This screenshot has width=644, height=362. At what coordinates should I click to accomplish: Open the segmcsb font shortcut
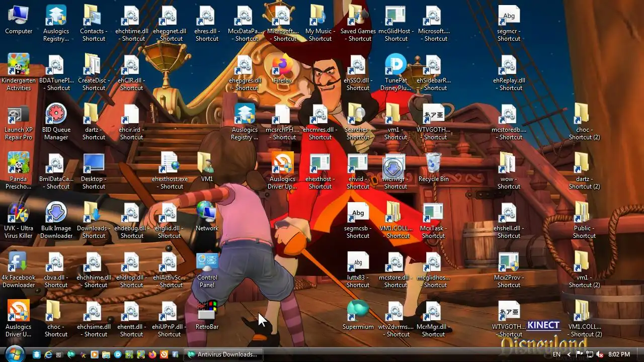coord(358,221)
